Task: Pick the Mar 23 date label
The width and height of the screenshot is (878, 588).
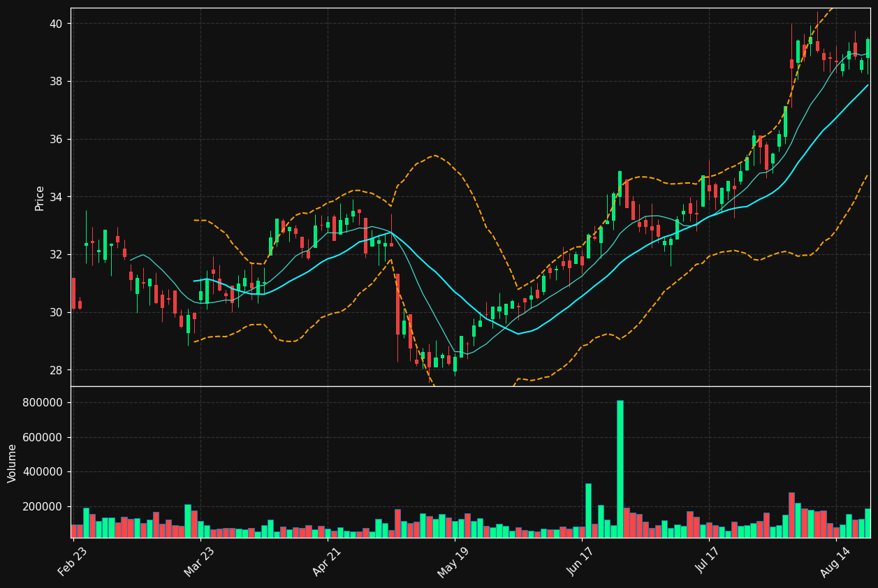Action: (x=200, y=561)
